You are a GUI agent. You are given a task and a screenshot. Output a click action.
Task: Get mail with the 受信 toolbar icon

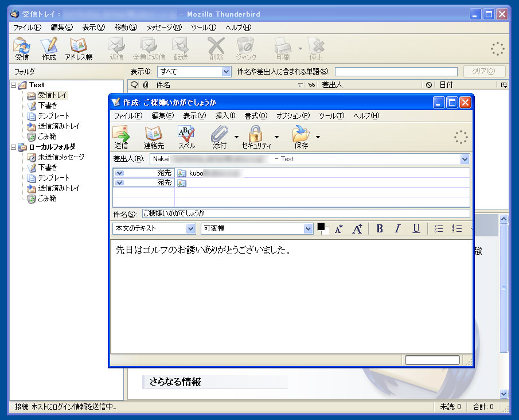(x=22, y=49)
